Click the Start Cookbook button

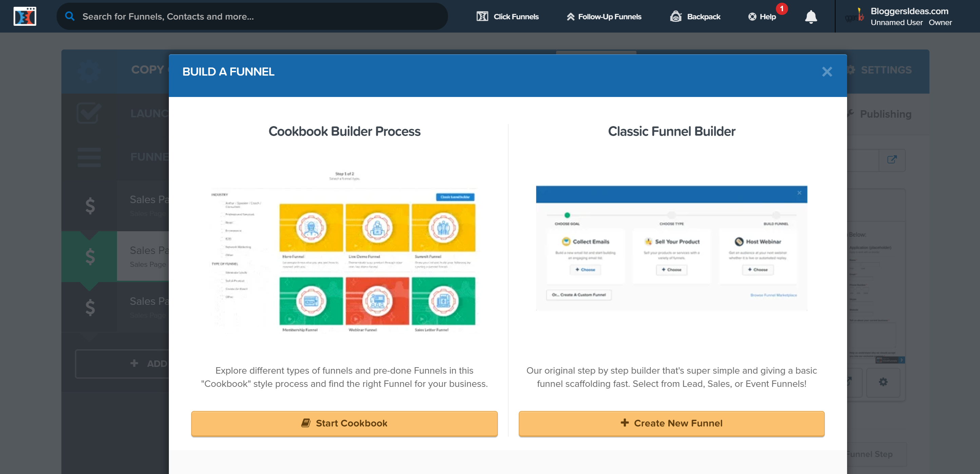(344, 423)
